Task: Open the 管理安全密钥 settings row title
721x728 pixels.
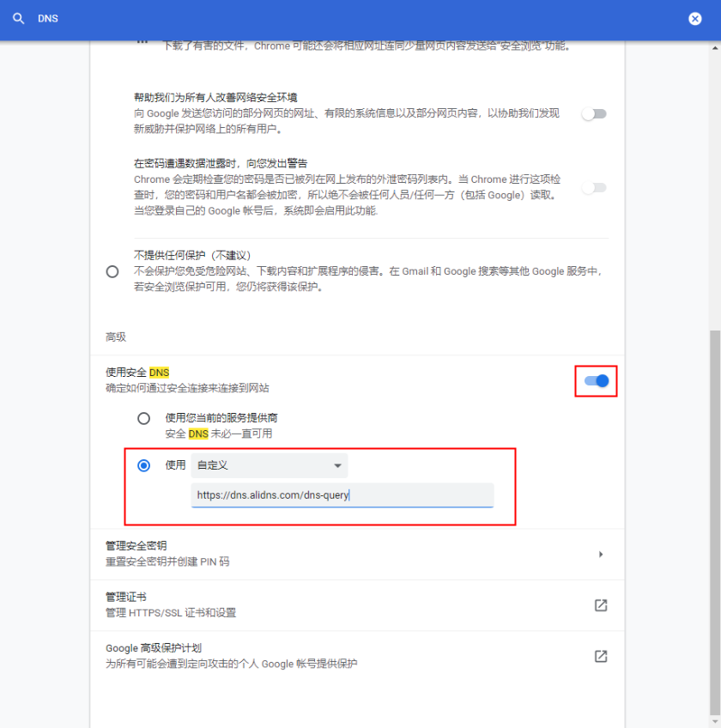Action: 136,546
